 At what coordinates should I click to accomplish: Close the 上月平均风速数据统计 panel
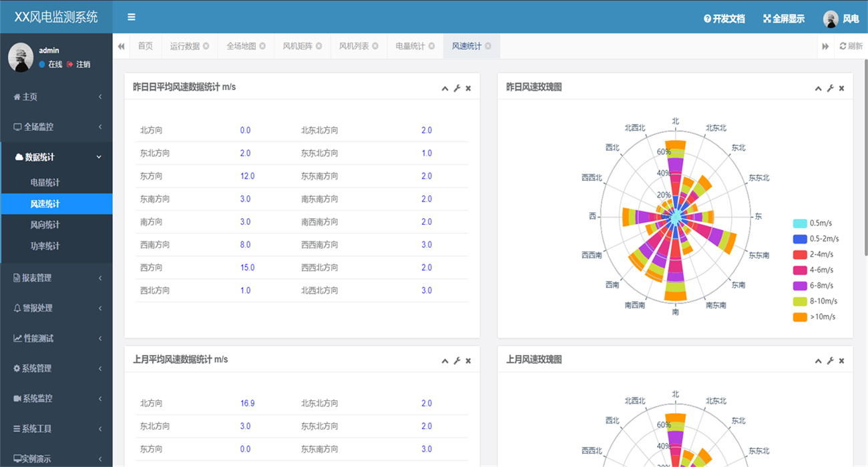(x=468, y=361)
